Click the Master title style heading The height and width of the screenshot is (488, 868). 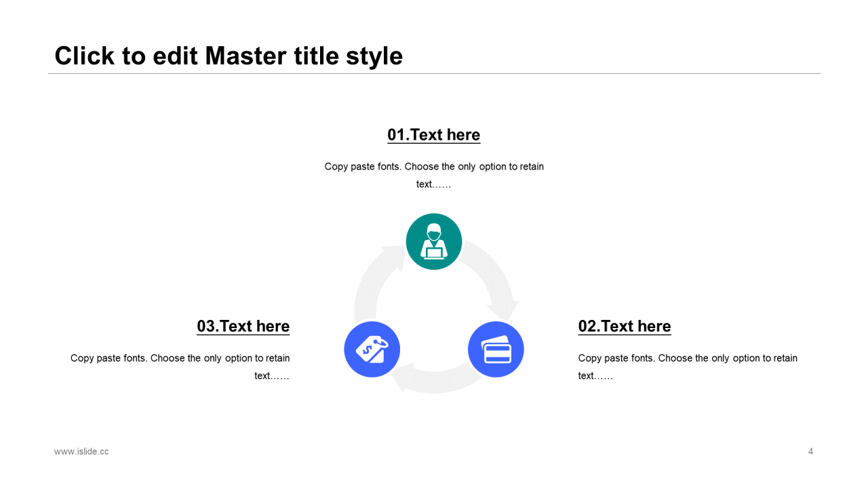pyautogui.click(x=229, y=56)
